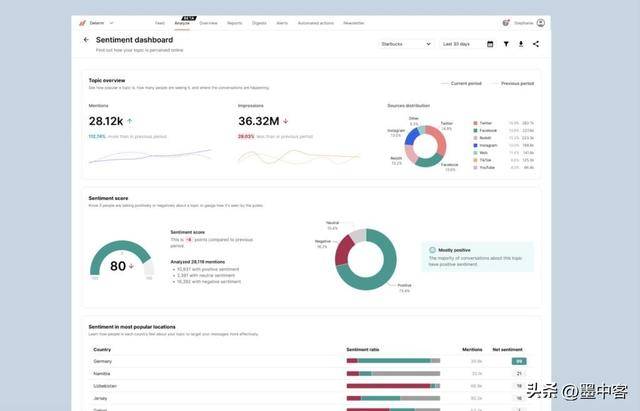This screenshot has width=640, height=411.
Task: Open the Reports tab
Action: coord(234,22)
